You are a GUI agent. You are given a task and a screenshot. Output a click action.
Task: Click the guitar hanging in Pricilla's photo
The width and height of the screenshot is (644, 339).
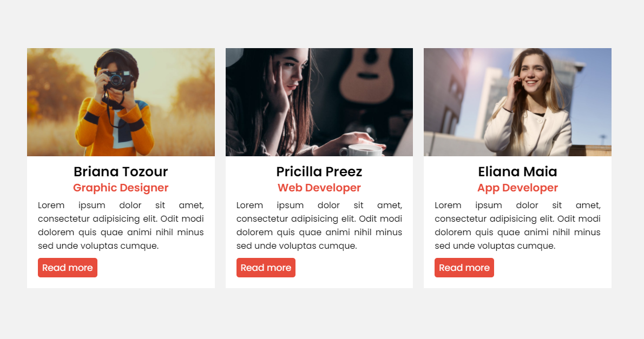coord(367,73)
